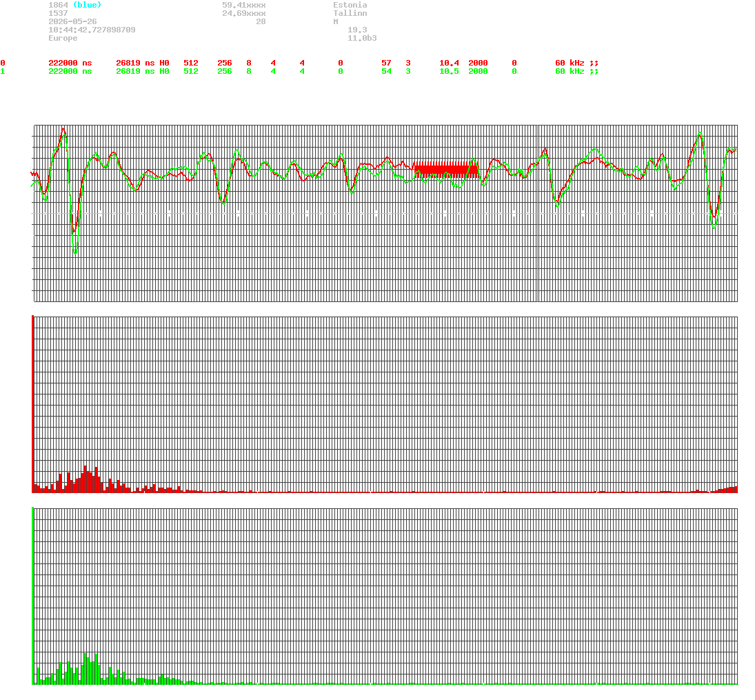Click the red 222000 ns value
The width and height of the screenshot is (755, 700).
click(x=70, y=63)
